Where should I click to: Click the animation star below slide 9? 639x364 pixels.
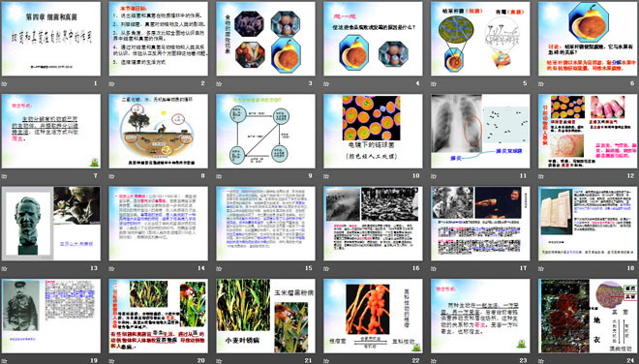pyautogui.click(x=219, y=176)
